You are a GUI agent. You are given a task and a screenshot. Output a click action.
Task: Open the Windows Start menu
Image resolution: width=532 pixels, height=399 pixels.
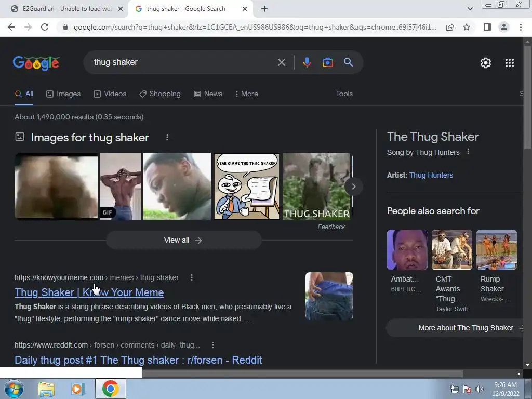[14, 389]
